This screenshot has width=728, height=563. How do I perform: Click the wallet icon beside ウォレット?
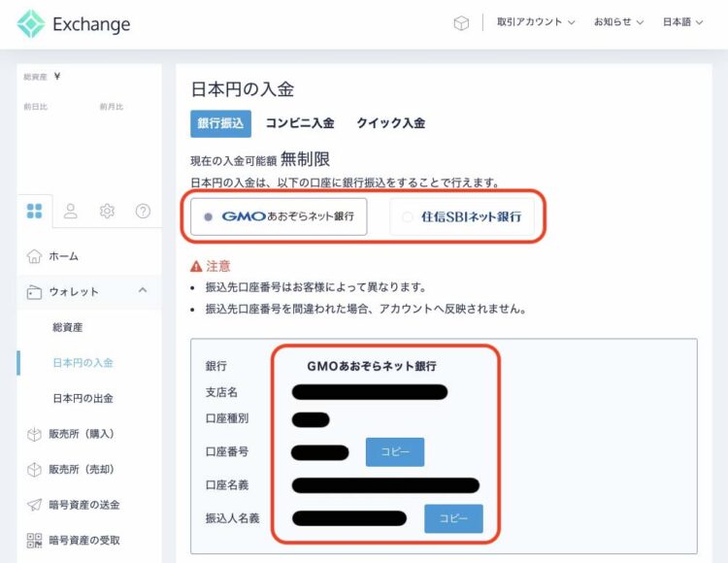coord(34,292)
